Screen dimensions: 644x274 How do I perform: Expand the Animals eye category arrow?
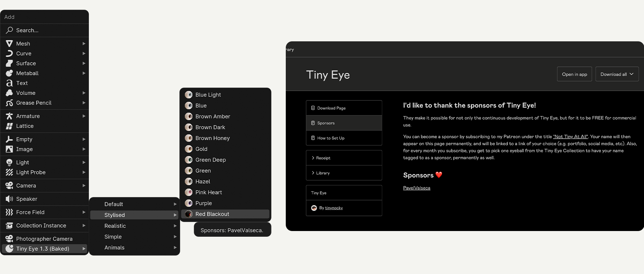(175, 247)
